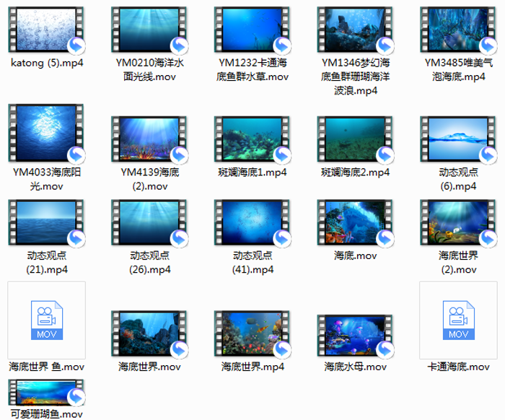The image size is (505, 420).
Task: Click the 可爱珊瑚鱼.mov filename label
Action: click(x=46, y=414)
